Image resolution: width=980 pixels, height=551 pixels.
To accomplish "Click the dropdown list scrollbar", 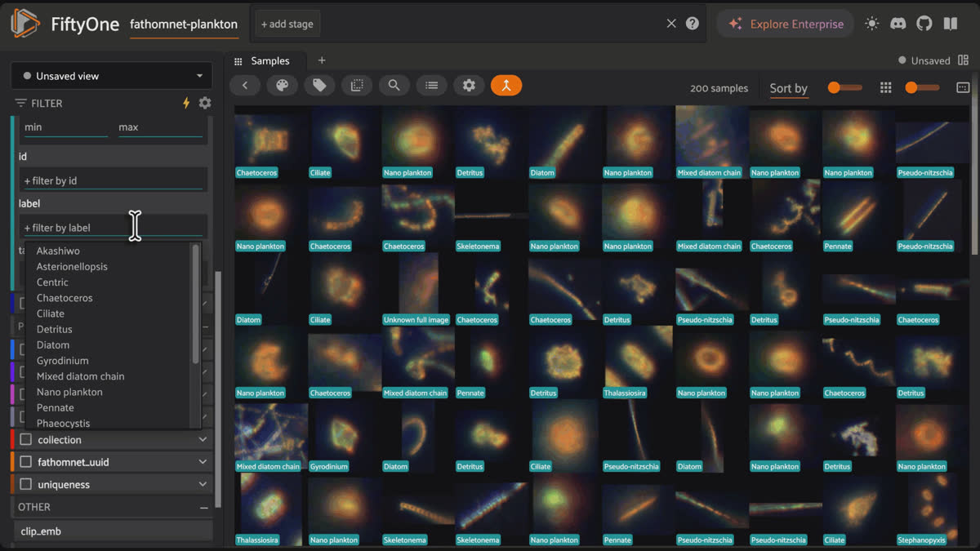I will tap(195, 304).
